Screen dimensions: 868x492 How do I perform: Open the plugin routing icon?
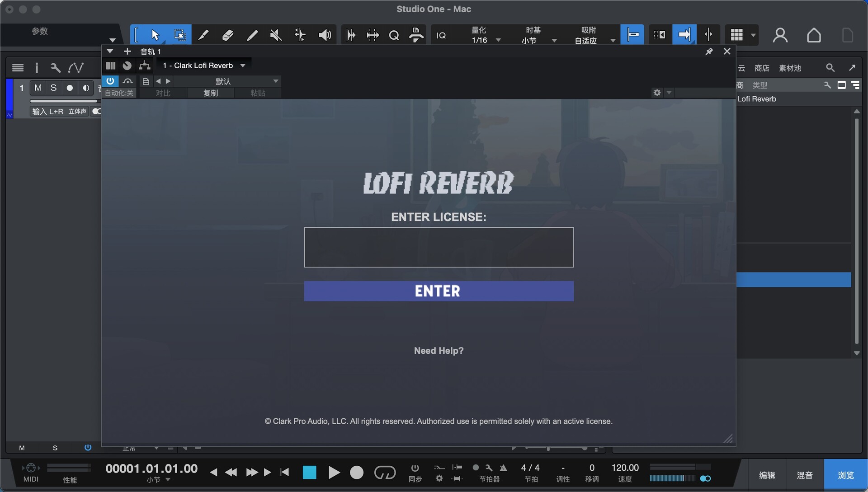(x=144, y=66)
